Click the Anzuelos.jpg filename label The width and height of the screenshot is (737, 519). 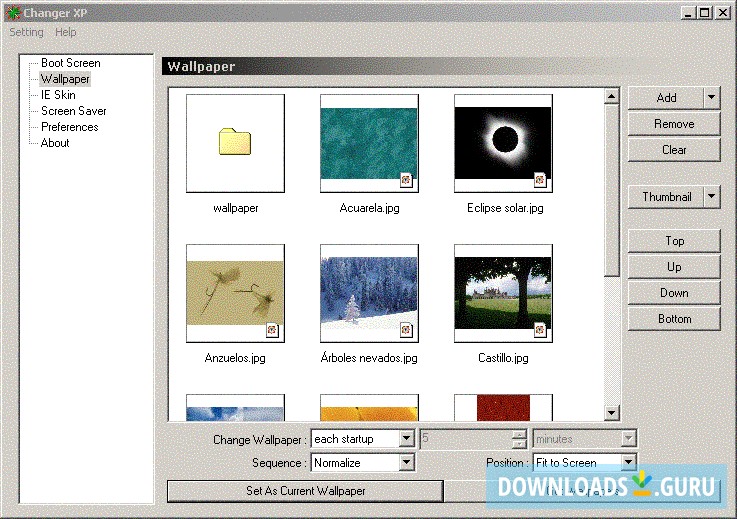[x=235, y=358]
